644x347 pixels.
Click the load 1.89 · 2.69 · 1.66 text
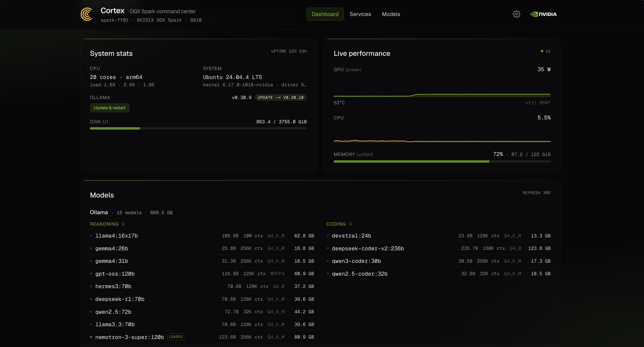(122, 85)
